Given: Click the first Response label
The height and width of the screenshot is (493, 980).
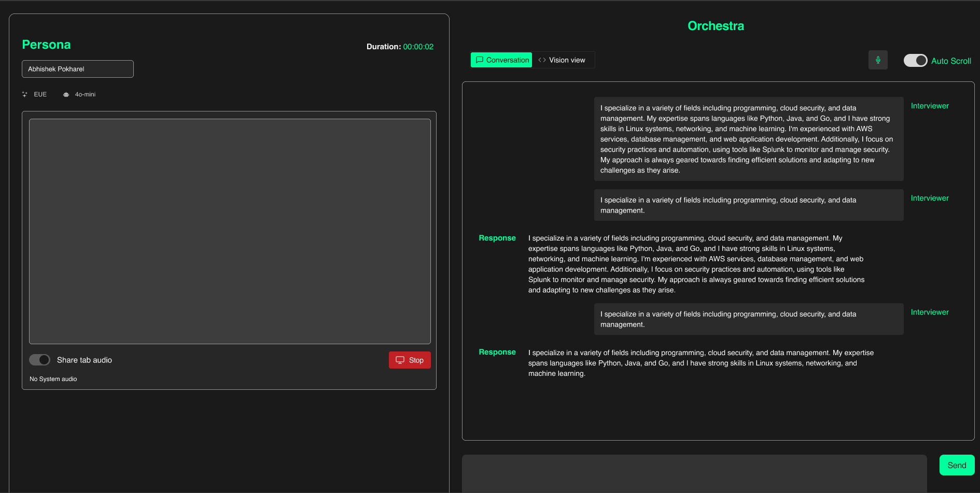Looking at the screenshot, I should click(497, 238).
